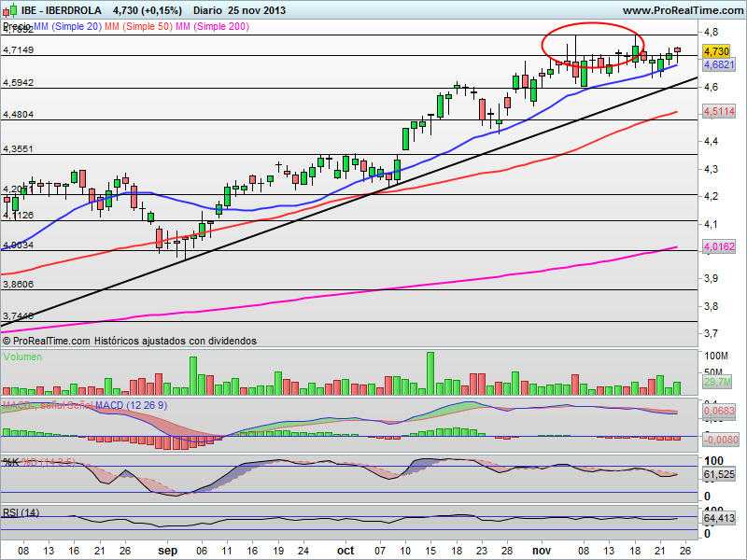The height and width of the screenshot is (560, 747).
Task: Click the 0,0683 MACD value tag
Action: pyautogui.click(x=719, y=411)
